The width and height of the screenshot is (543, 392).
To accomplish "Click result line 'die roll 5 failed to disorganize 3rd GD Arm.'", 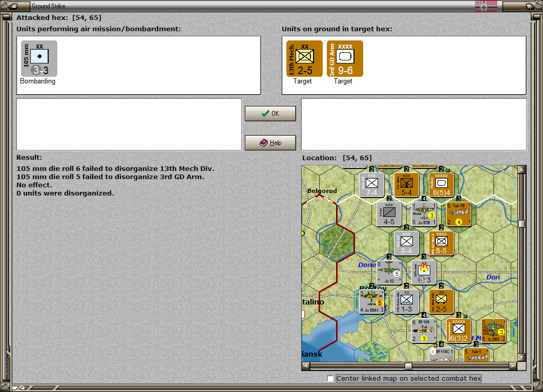I will 111,177.
